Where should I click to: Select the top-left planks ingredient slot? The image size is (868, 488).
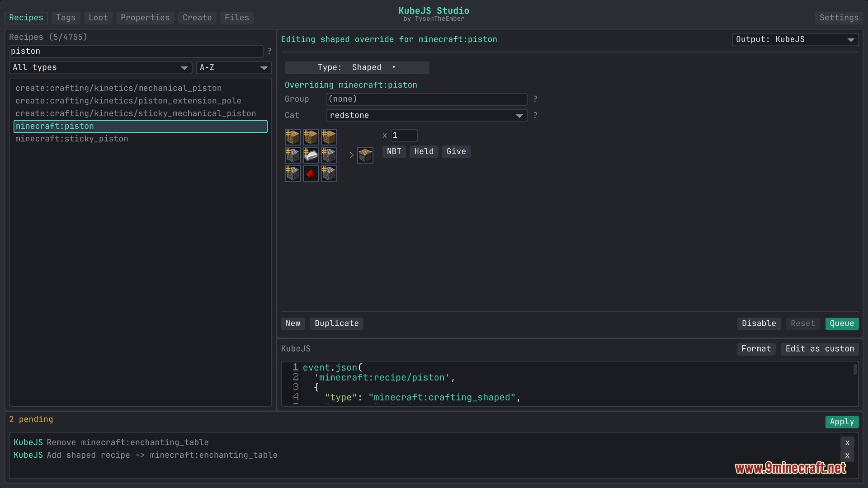click(293, 137)
